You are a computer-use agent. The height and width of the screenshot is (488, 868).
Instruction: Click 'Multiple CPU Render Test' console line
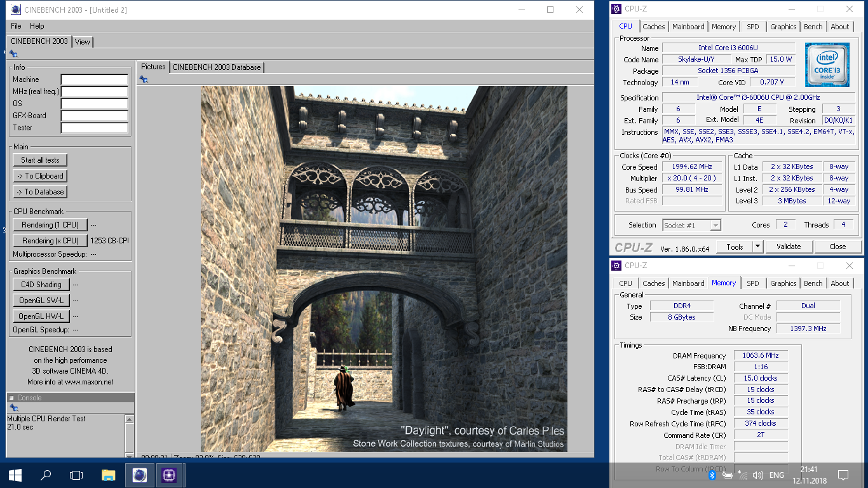(46, 419)
